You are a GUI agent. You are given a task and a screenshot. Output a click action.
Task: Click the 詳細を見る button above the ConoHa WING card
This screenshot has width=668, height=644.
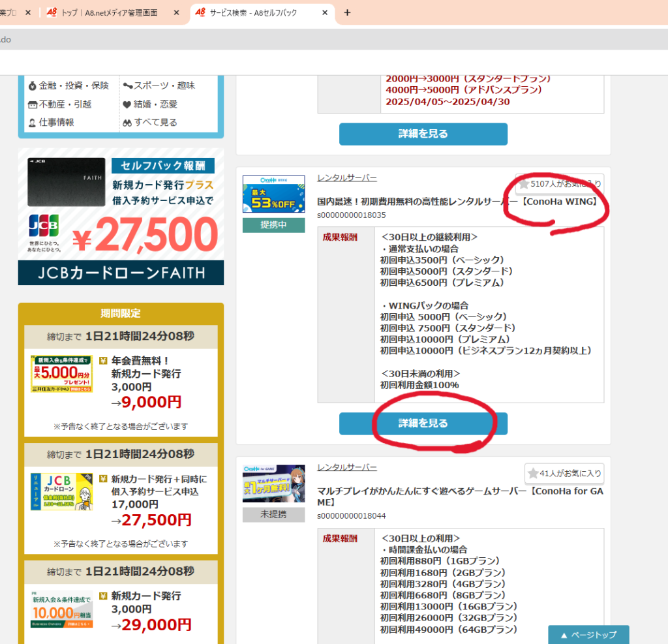[423, 134]
